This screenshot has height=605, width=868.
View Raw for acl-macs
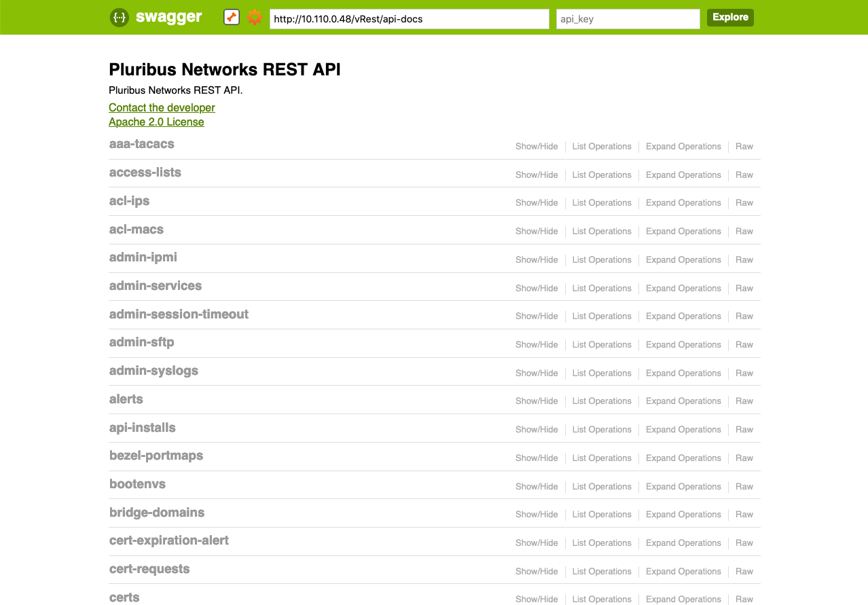[744, 232]
